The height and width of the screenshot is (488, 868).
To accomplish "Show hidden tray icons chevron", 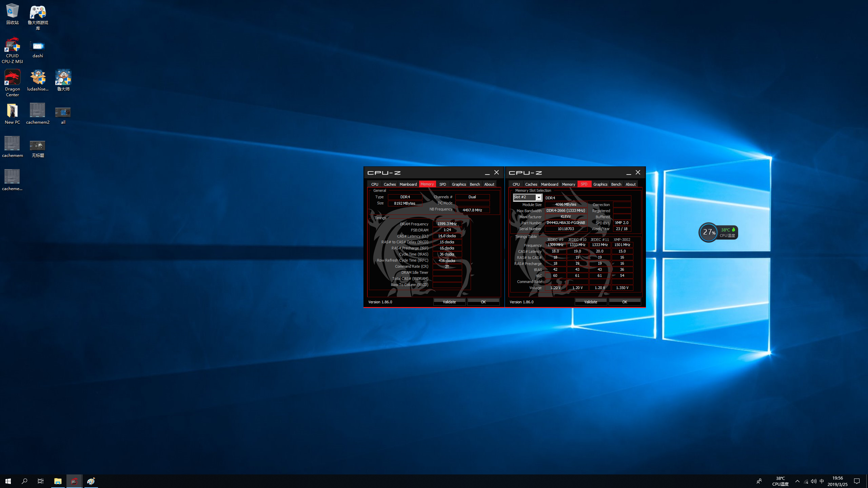I will tap(797, 481).
